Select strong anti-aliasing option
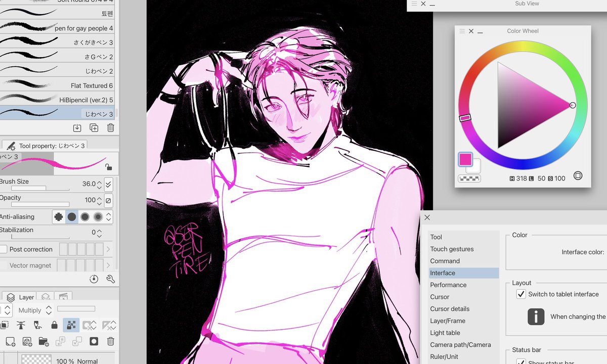This screenshot has height=364, width=607. (x=98, y=217)
